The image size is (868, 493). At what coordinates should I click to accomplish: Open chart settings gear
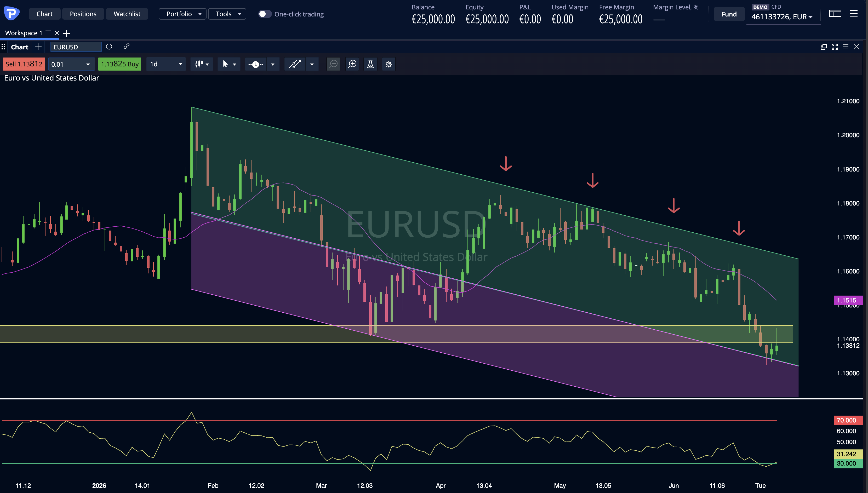(x=389, y=64)
